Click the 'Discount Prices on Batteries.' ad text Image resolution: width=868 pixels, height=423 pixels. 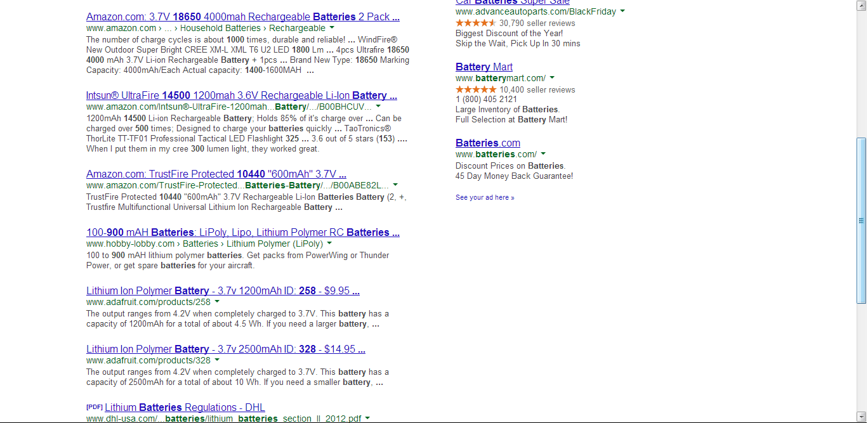click(x=510, y=166)
